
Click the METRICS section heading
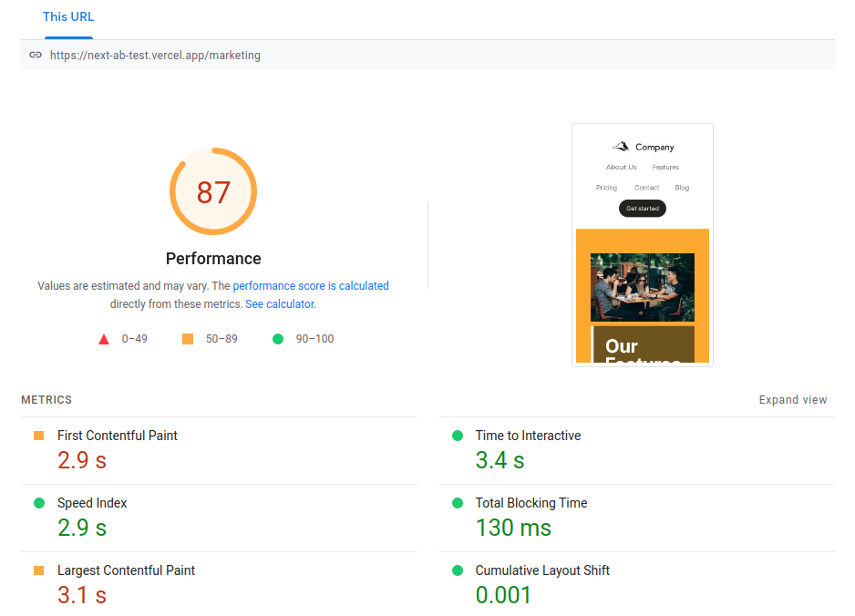46,400
